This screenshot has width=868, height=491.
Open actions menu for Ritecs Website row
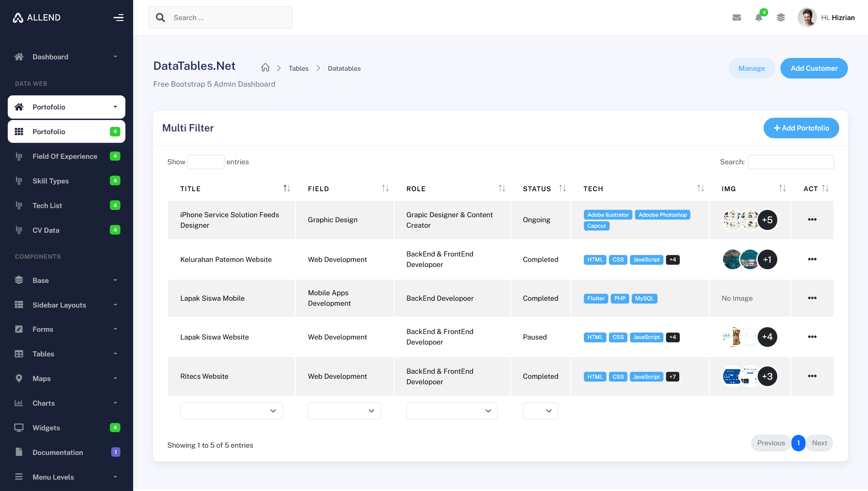coord(812,376)
